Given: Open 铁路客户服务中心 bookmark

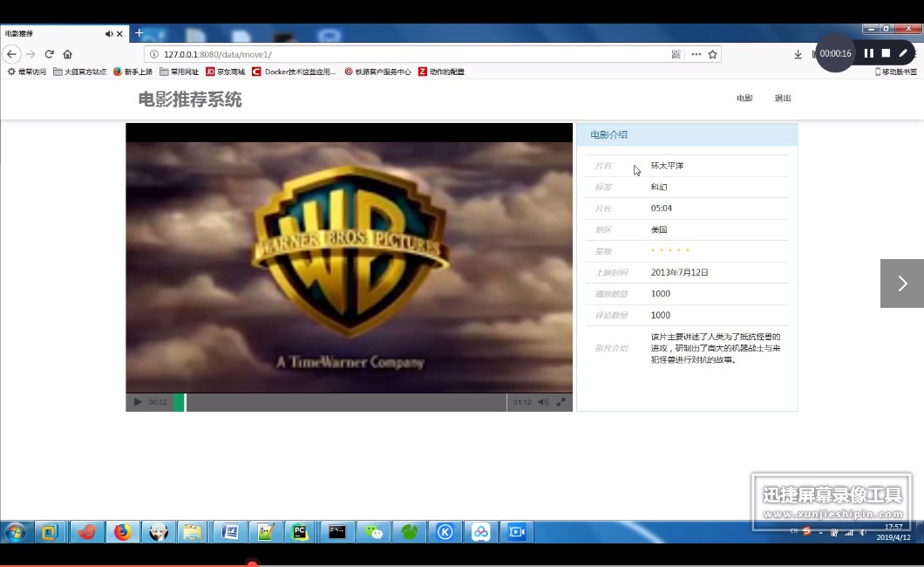Looking at the screenshot, I should tap(377, 72).
